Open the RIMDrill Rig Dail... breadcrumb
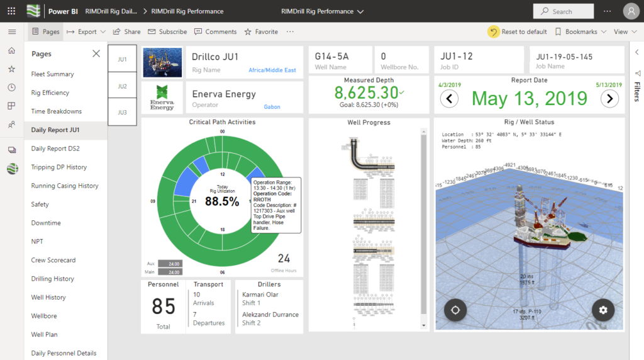 point(111,11)
